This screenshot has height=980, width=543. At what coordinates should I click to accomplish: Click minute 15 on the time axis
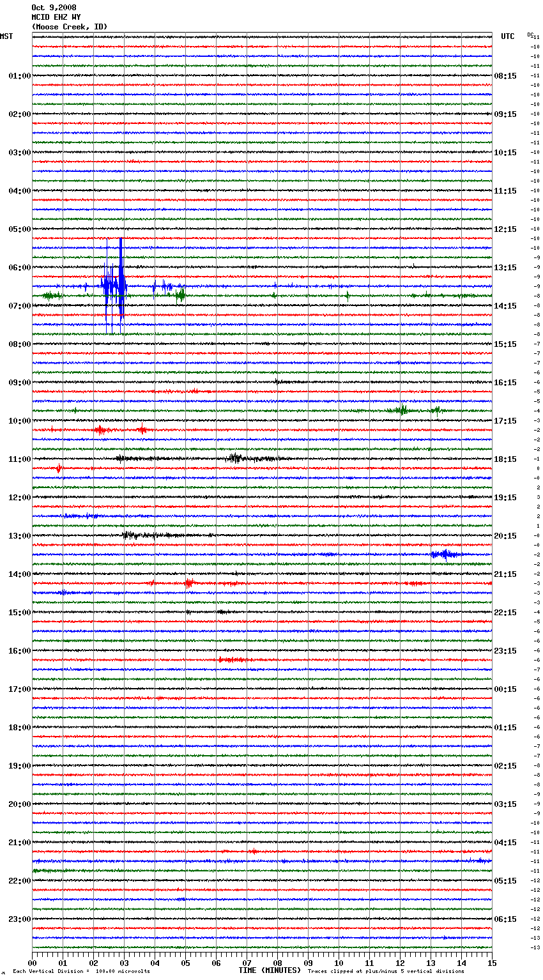click(x=492, y=962)
